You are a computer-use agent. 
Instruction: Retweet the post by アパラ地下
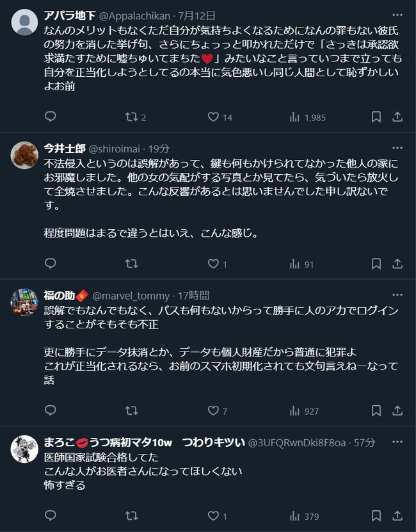(131, 117)
